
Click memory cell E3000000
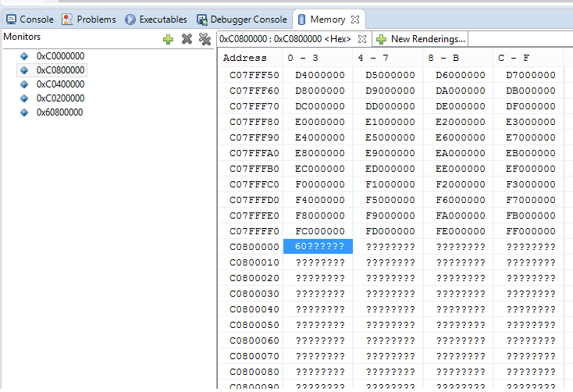point(530,122)
